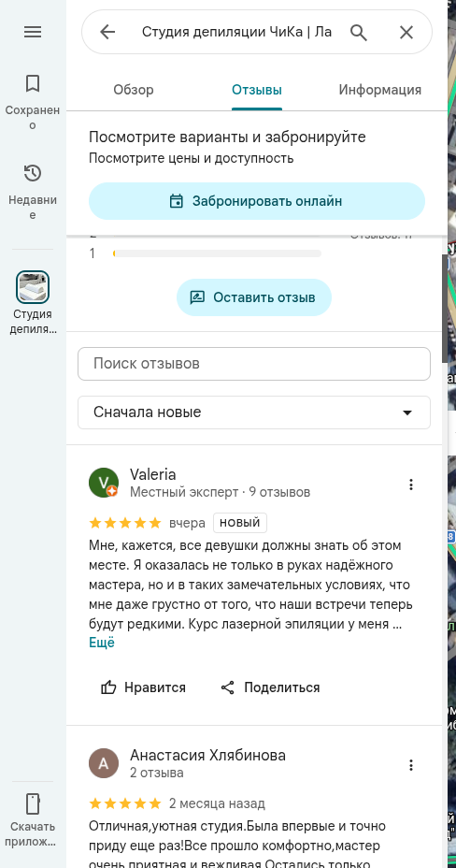456x868 pixels.
Task: Click the pencil icon in Оставить отзыв
Action: point(197,297)
